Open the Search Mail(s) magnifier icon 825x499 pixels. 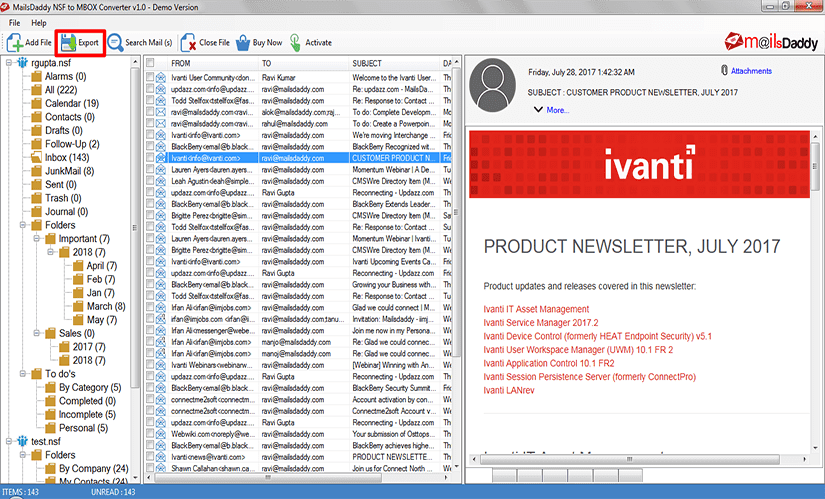point(115,43)
